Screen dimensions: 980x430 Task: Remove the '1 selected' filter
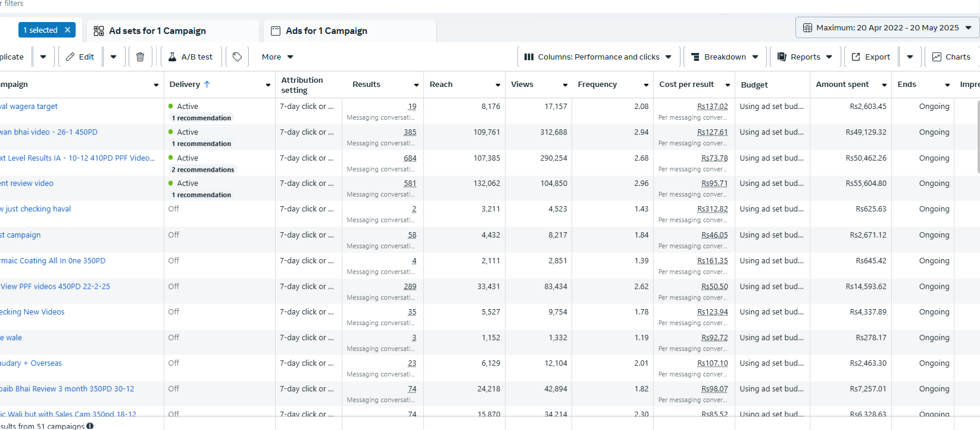[67, 30]
